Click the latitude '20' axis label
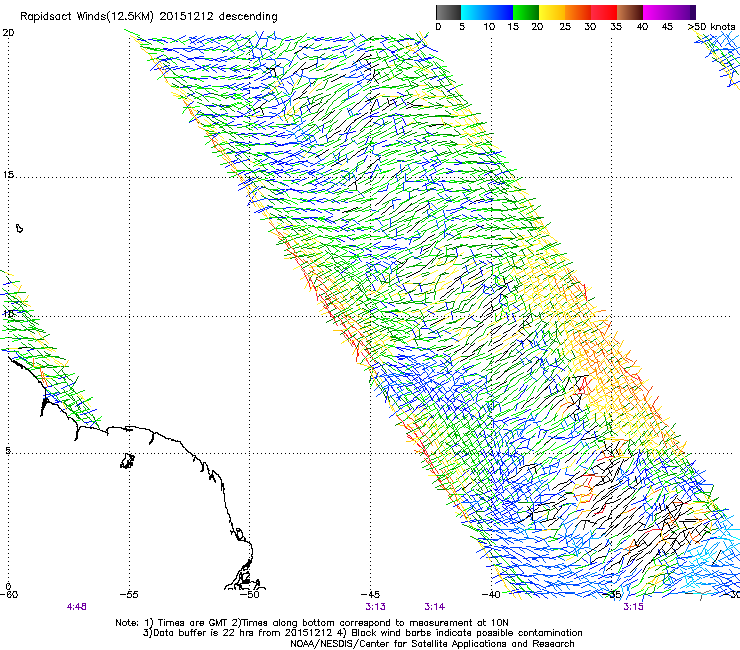This screenshot has width=740, height=650. coord(8,33)
